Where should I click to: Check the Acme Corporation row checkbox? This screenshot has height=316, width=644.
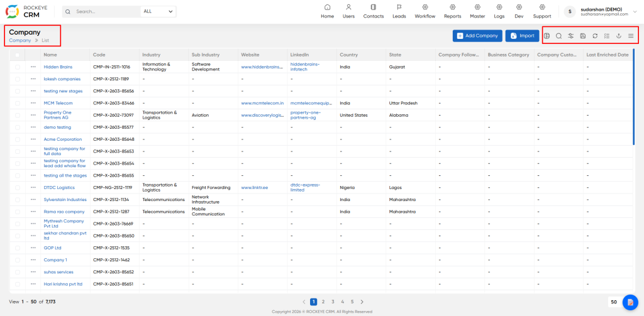click(17, 139)
